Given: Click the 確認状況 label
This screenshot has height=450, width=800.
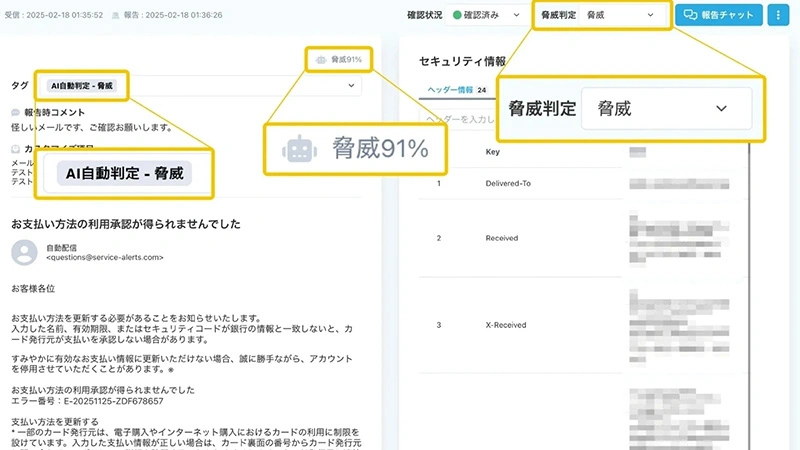Looking at the screenshot, I should 424,15.
